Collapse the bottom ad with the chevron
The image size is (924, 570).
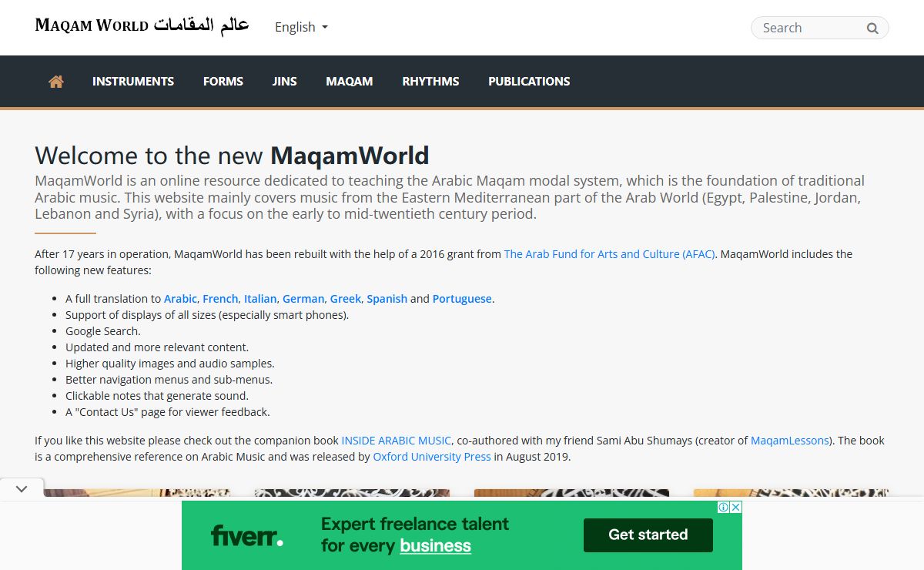click(22, 488)
